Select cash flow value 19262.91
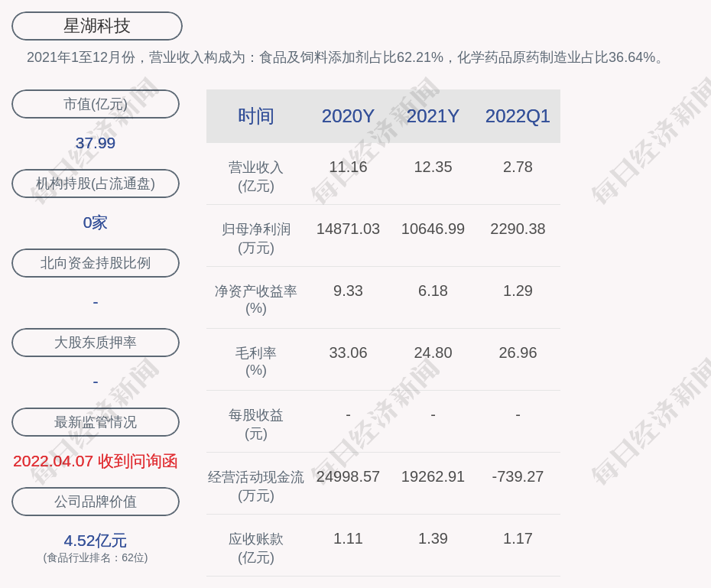711x588 pixels. click(x=433, y=476)
